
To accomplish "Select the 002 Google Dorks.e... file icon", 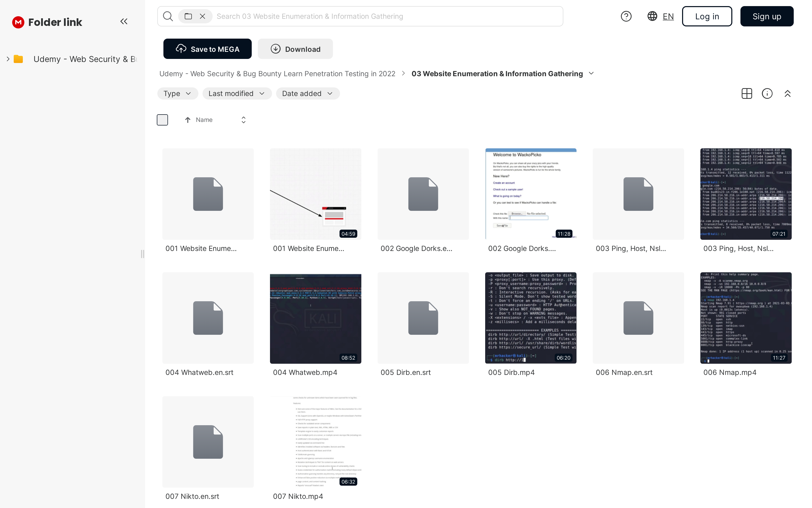I will pos(423,194).
